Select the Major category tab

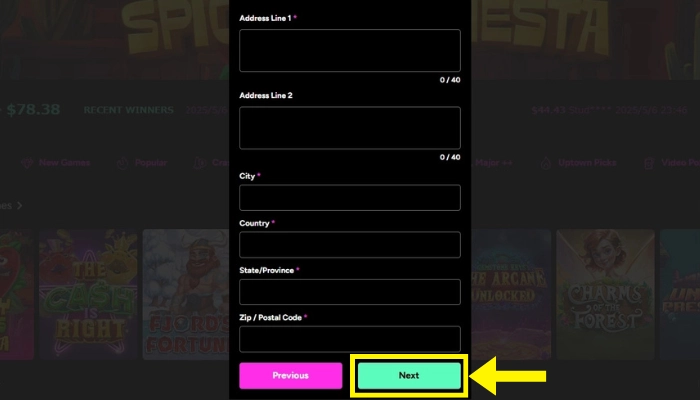click(x=493, y=163)
